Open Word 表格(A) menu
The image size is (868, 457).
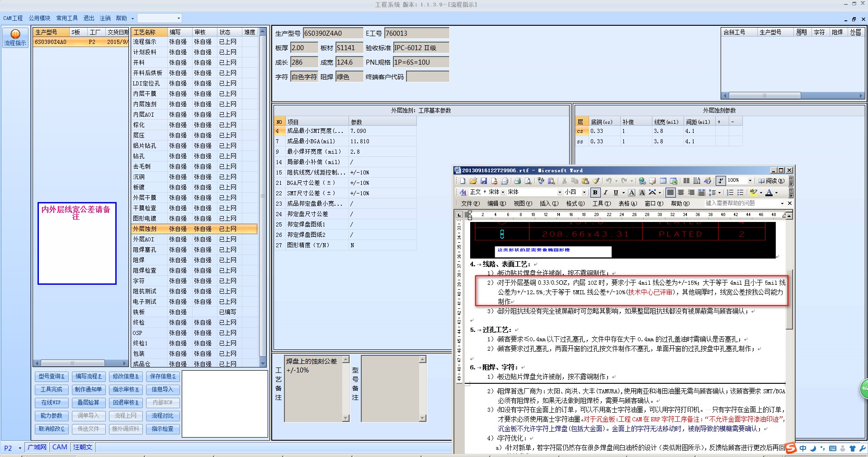point(627,203)
